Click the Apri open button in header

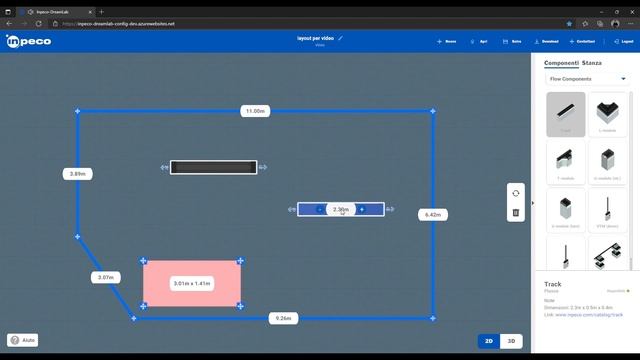click(479, 41)
